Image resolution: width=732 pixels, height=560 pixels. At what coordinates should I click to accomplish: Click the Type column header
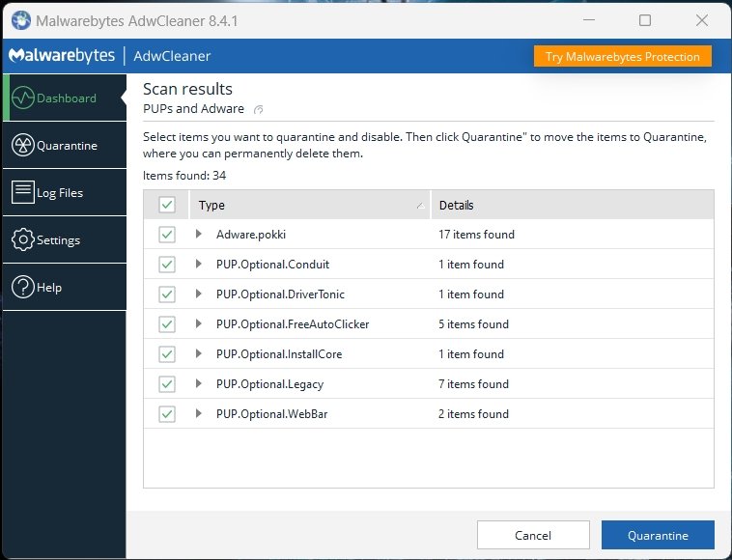[x=310, y=205]
